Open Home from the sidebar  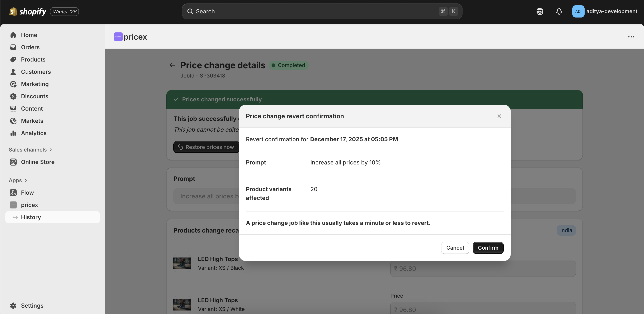click(x=29, y=35)
